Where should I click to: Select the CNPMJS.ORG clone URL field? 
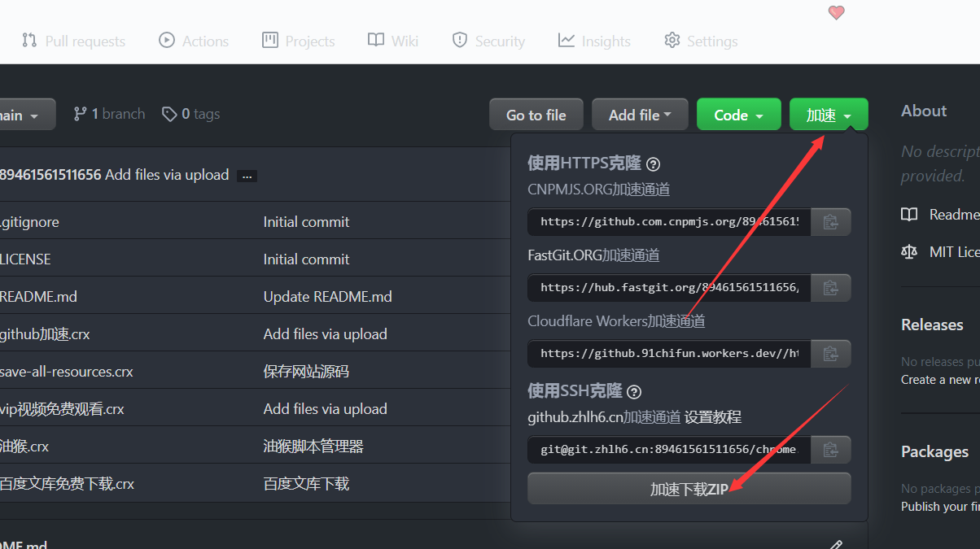pos(669,221)
